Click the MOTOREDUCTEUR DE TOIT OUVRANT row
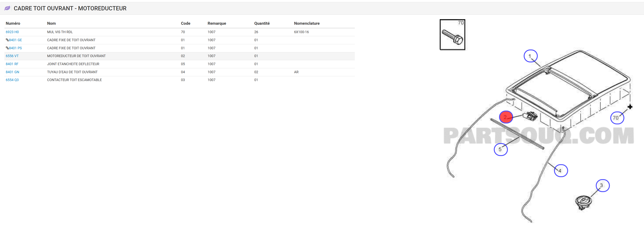This screenshot has height=230, width=644. point(76,56)
